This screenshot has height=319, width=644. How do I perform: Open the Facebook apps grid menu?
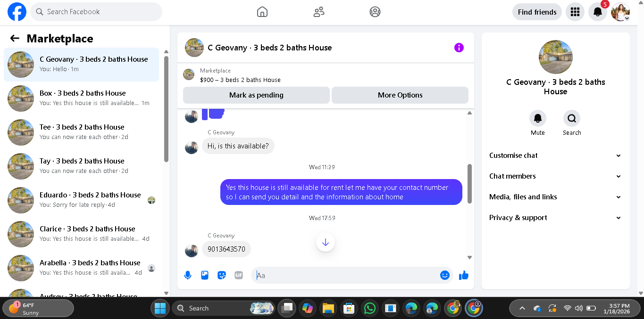coord(575,12)
